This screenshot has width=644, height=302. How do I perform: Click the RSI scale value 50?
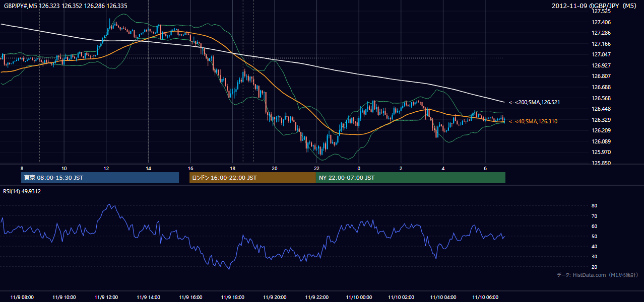coord(594,236)
